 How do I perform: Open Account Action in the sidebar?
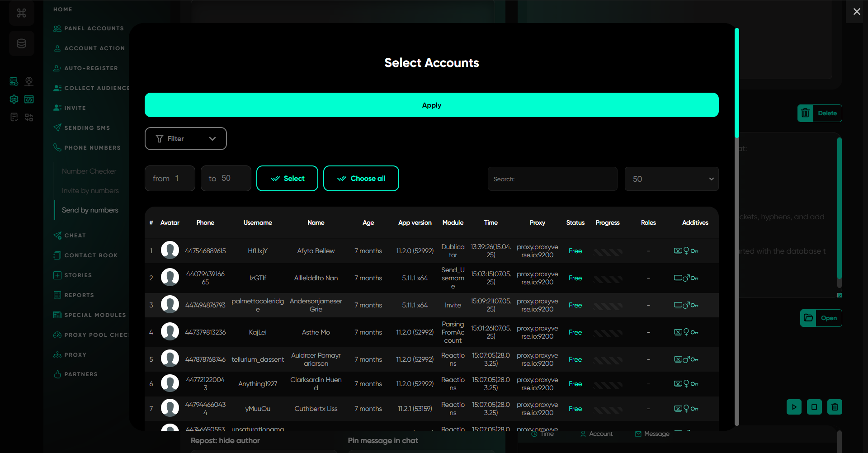tap(94, 48)
